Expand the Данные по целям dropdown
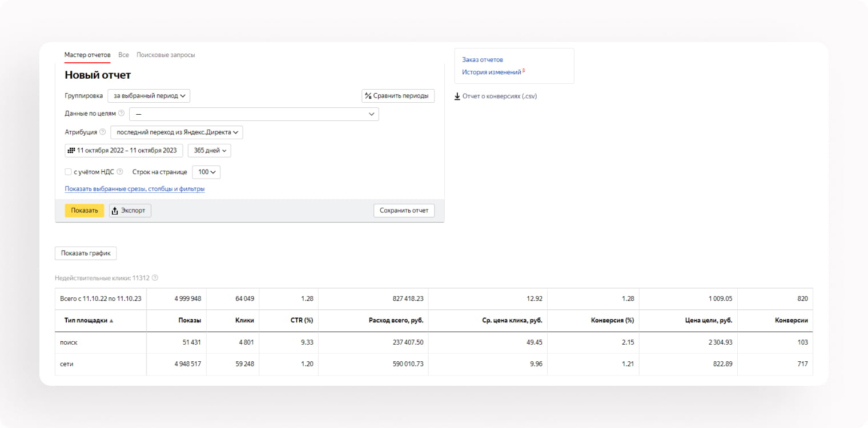The width and height of the screenshot is (868, 428). pos(254,114)
